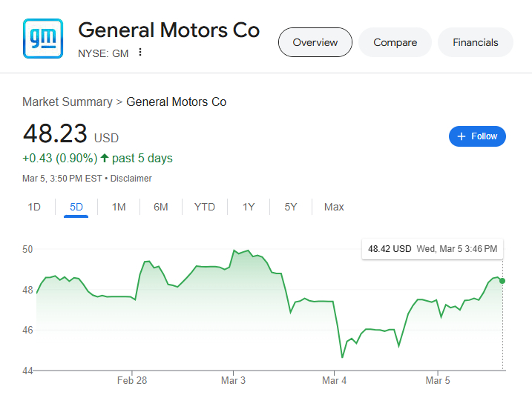Click the Mar 3 date on chart axis
This screenshot has width=532, height=395.
(x=233, y=381)
